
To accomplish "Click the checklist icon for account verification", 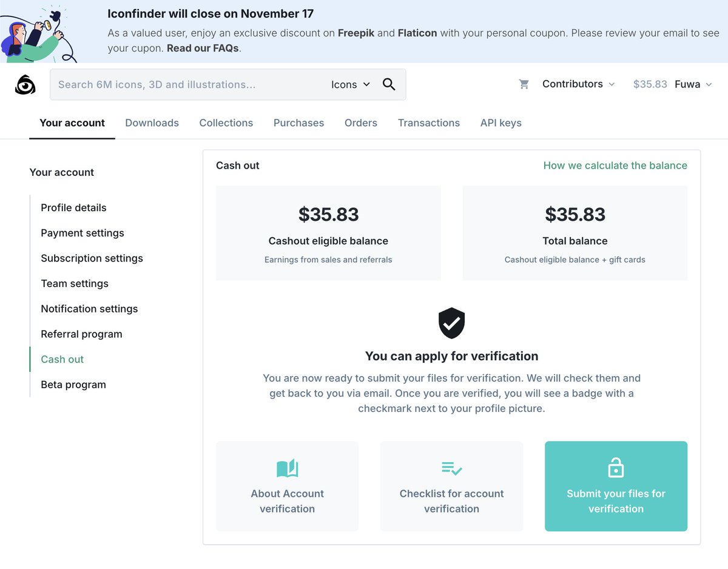I will click(x=451, y=468).
